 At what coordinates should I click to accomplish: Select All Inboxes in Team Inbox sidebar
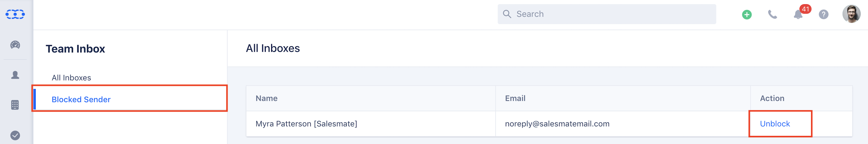click(x=72, y=78)
